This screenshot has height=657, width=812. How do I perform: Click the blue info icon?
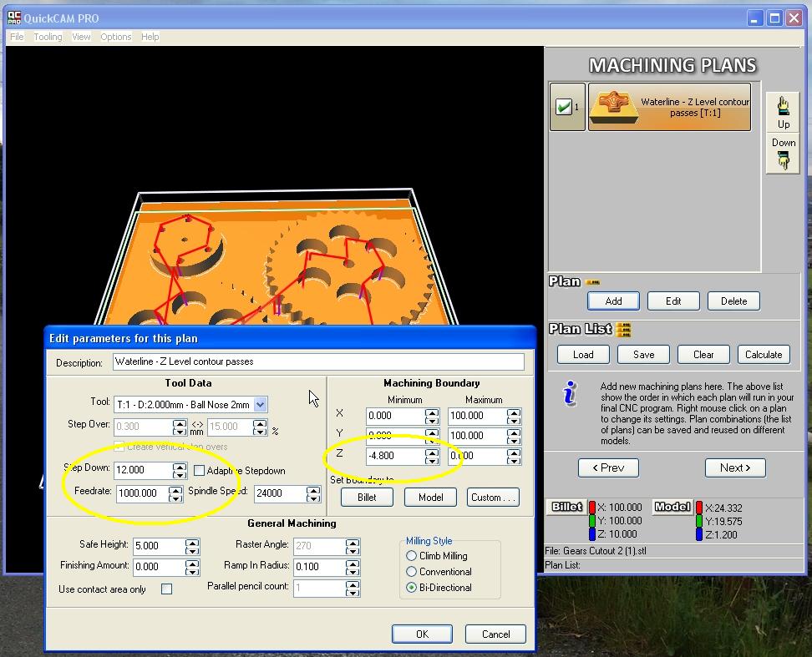[570, 393]
